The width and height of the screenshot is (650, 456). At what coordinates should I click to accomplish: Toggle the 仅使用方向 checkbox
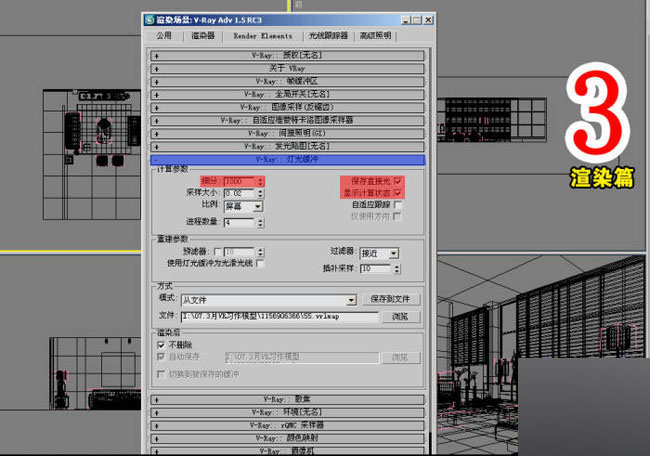(x=397, y=216)
